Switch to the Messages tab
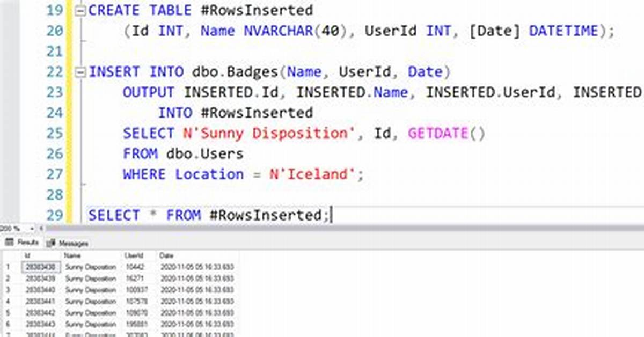The image size is (644, 337). (x=68, y=243)
